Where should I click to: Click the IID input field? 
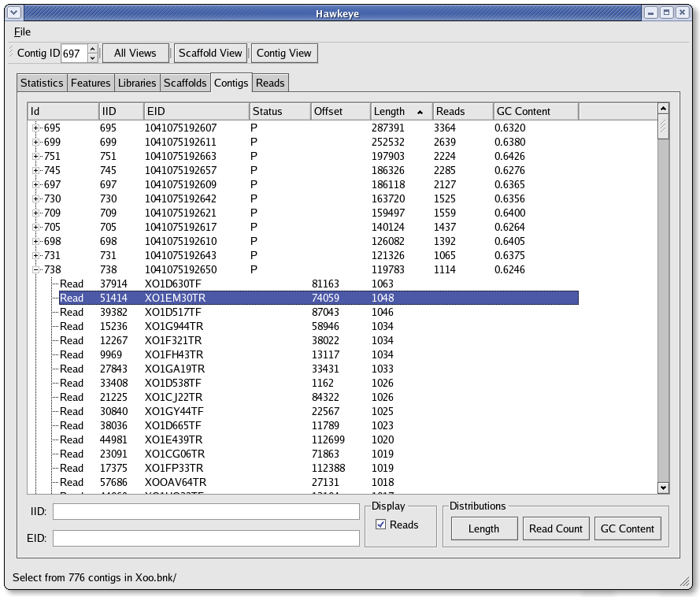pyautogui.click(x=206, y=511)
